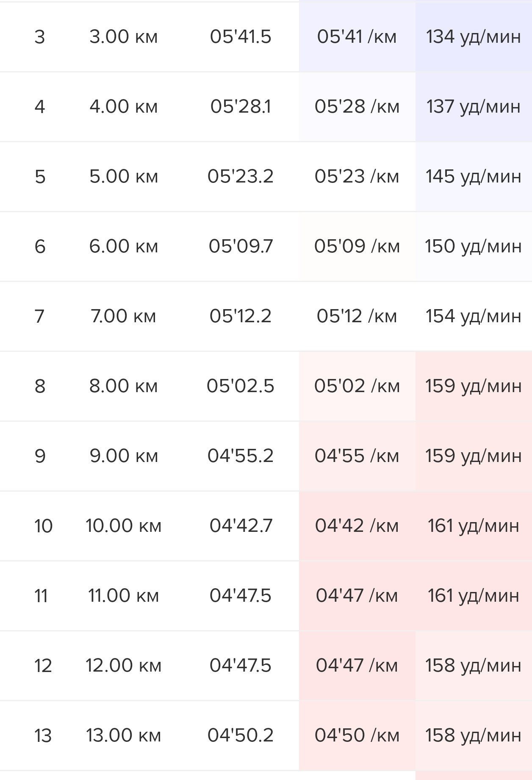Tap heart rate 134 уд/мин cell
The image size is (532, 780).
[474, 37]
